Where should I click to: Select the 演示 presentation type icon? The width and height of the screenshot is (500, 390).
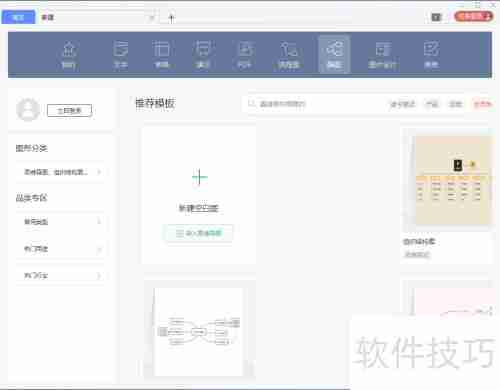(203, 54)
